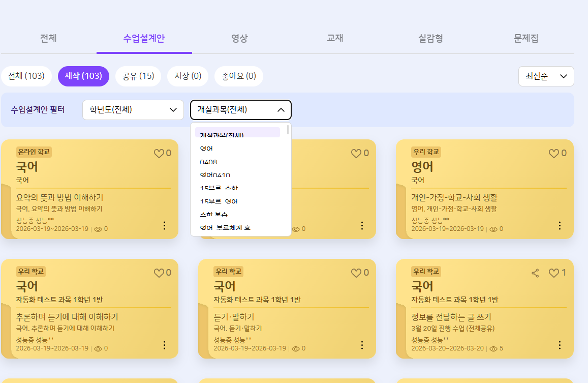Like the '요약의 뜻과 방법 이해하기' card heart
This screenshot has height=383, width=588.
tap(159, 154)
